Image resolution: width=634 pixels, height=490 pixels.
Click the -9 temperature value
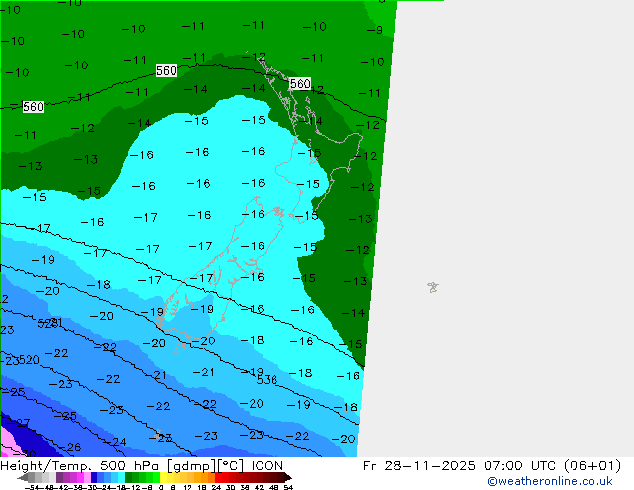(374, 30)
